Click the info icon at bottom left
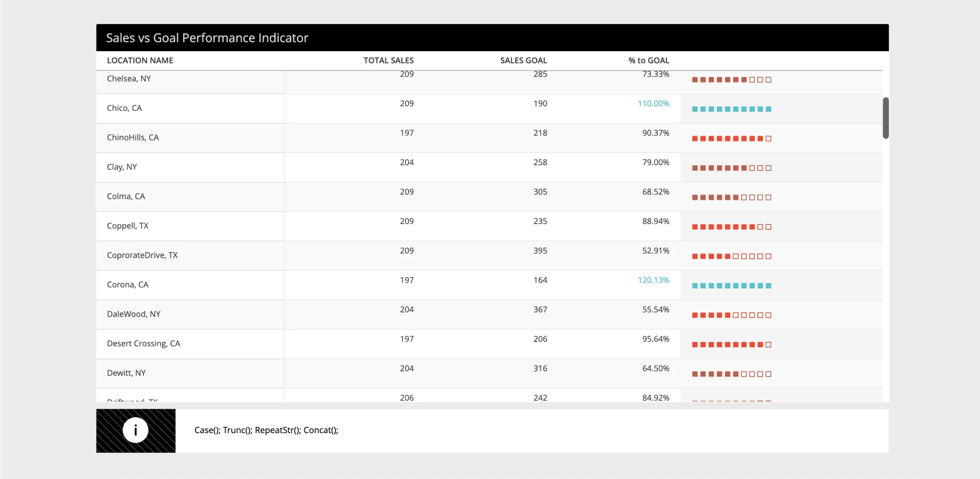 pyautogui.click(x=135, y=430)
